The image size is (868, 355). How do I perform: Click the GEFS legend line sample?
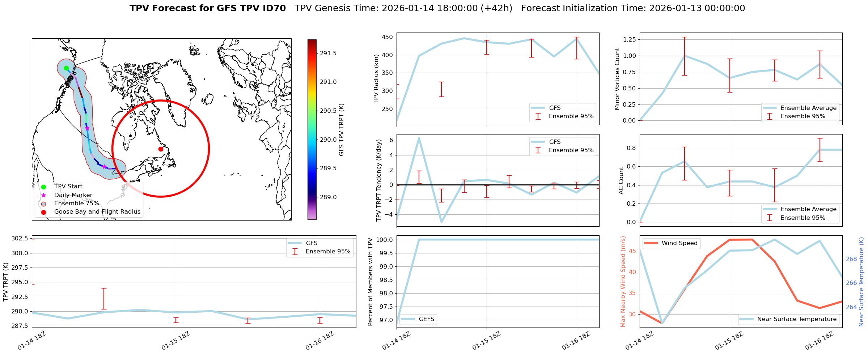tap(408, 319)
